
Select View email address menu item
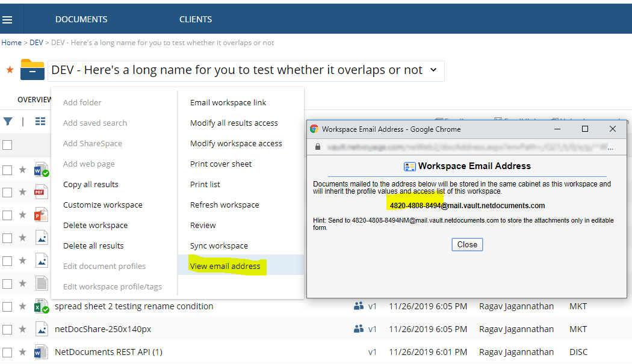pyautogui.click(x=225, y=266)
